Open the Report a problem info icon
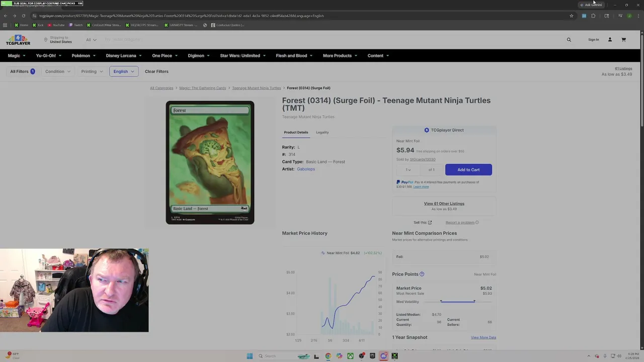Image resolution: width=644 pixels, height=362 pixels. [477, 222]
